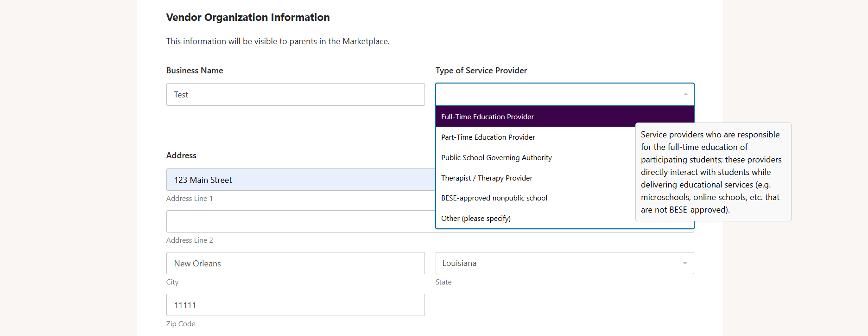The width and height of the screenshot is (868, 336).
Task: Click the New Orleans city field
Action: [x=295, y=263]
